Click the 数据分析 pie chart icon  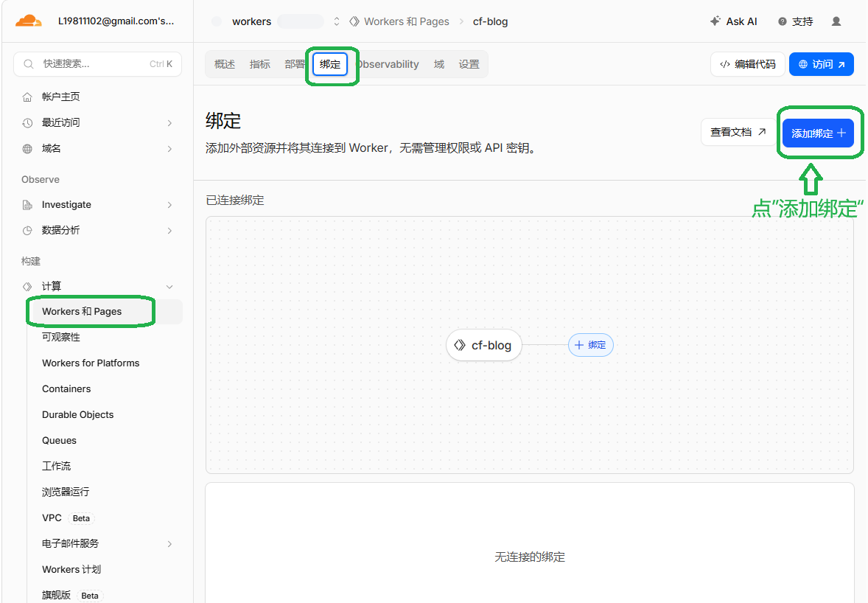[27, 230]
